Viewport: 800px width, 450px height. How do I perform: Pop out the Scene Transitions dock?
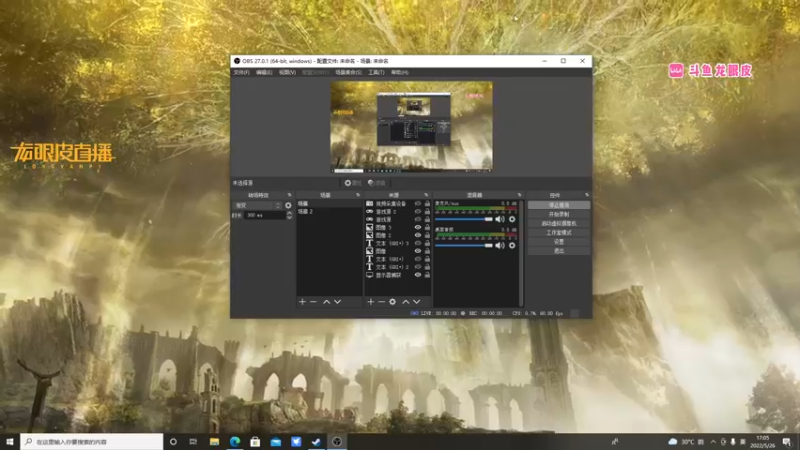[x=289, y=195]
